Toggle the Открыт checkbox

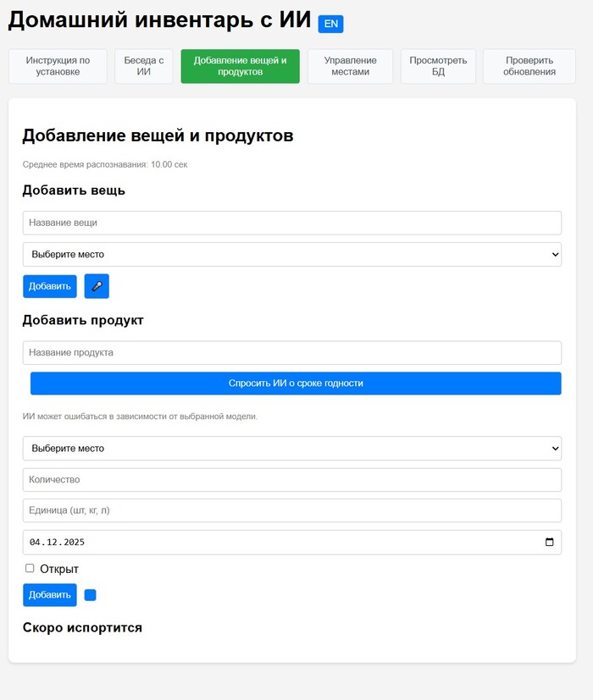pyautogui.click(x=30, y=569)
